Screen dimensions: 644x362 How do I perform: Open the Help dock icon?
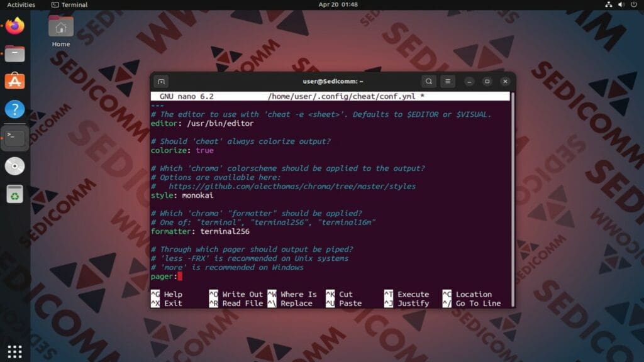point(15,109)
